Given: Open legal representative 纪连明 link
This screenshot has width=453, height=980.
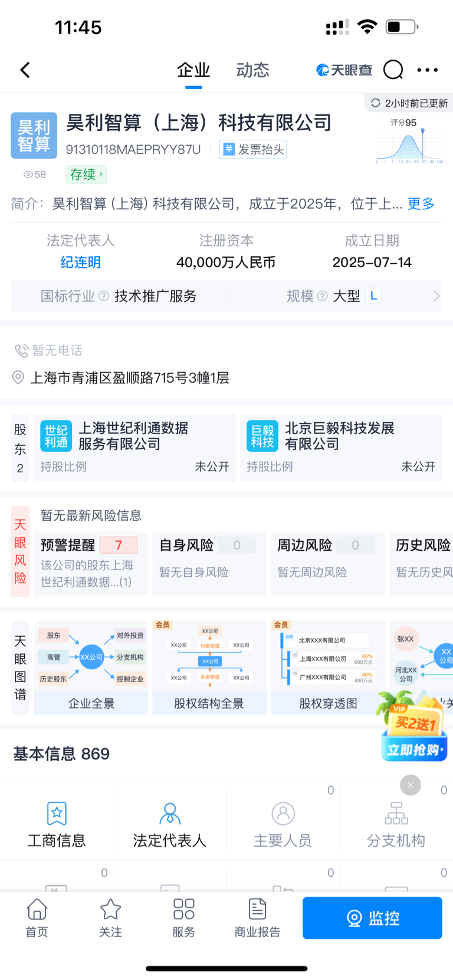Looking at the screenshot, I should pos(81,262).
